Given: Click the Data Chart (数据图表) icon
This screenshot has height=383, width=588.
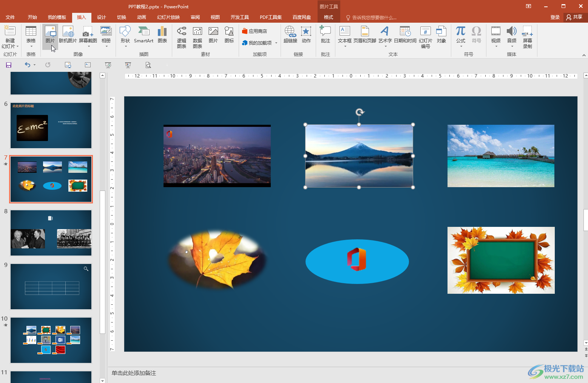Looking at the screenshot, I should [x=198, y=37].
